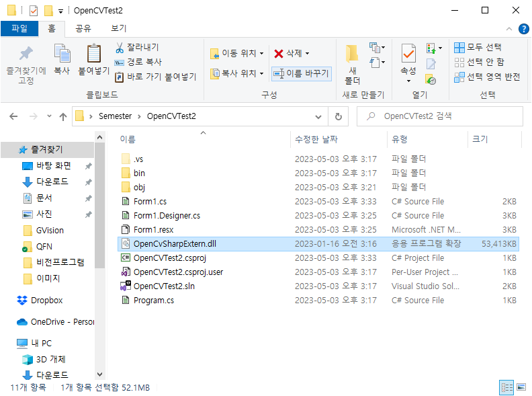Image resolution: width=532 pixels, height=396 pixels.
Task: Open Help with the question mark icon
Action: coord(523,29)
